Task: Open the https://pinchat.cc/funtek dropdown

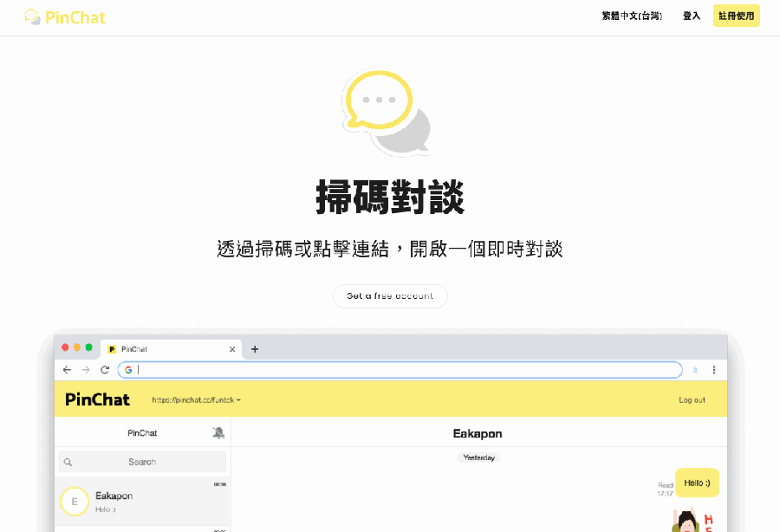Action: tap(196, 399)
